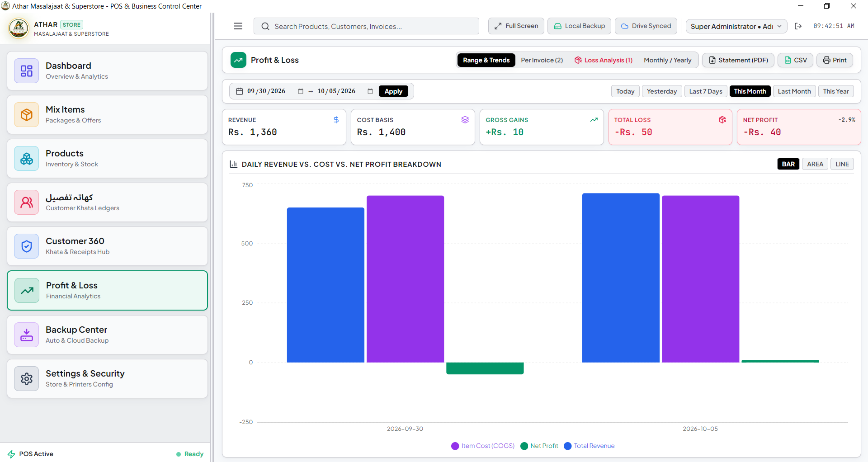Export report as CSV
Screen dimensions: 868x462
tap(796, 60)
